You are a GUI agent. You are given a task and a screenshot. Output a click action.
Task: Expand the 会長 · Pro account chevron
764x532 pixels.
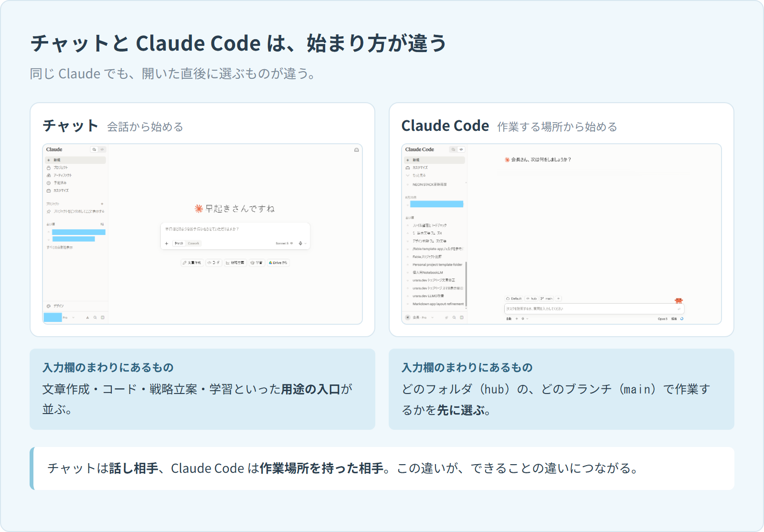pos(433,318)
